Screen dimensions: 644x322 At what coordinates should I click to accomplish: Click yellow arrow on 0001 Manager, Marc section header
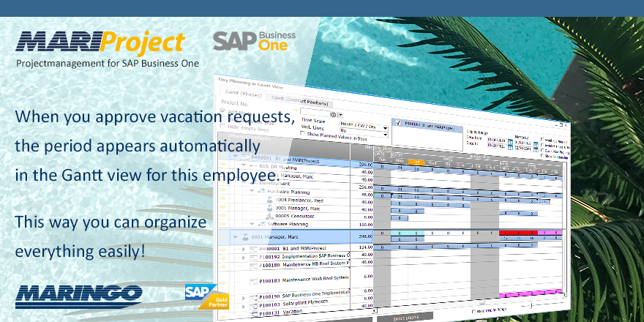(x=222, y=236)
